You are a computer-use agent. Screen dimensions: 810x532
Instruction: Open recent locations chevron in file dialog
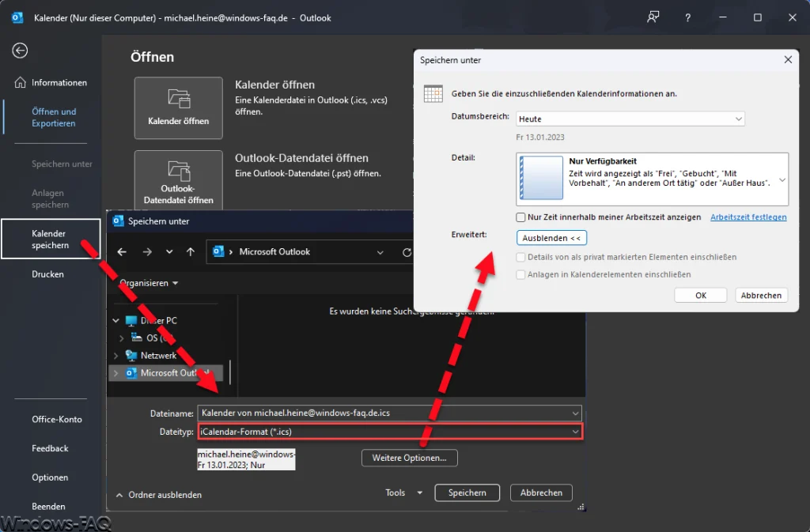pos(169,252)
